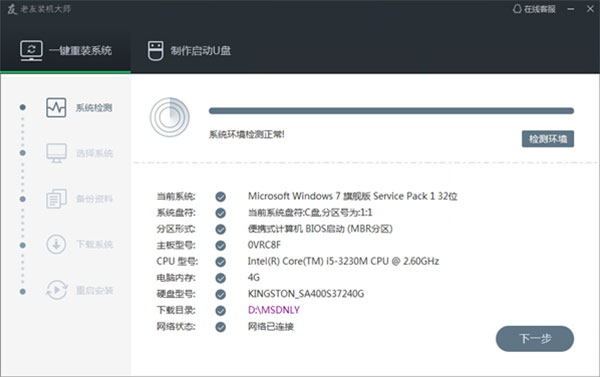Screen dimensions: 600x377
Task: Click the 下载系统 download arrow icon
Action: 56,244
